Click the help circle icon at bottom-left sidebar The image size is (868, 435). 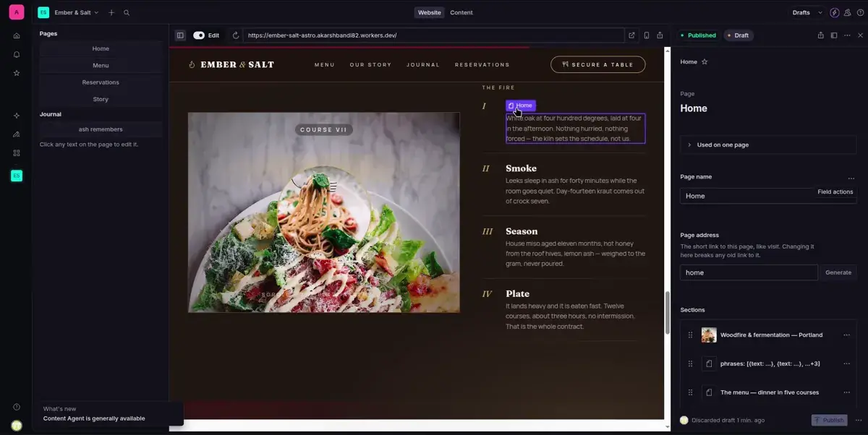(17, 407)
